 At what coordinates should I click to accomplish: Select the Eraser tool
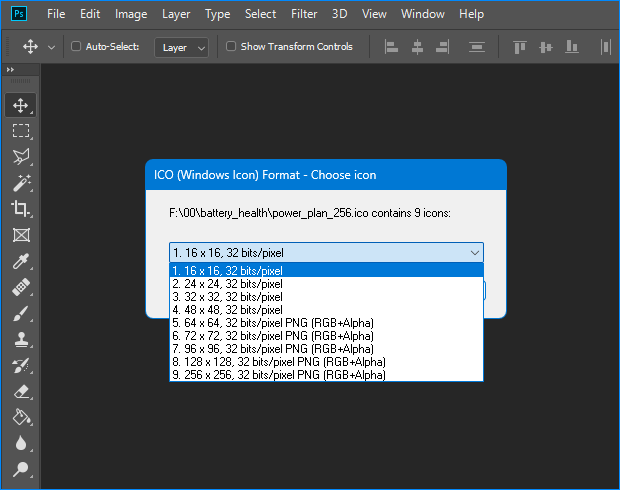click(21, 392)
